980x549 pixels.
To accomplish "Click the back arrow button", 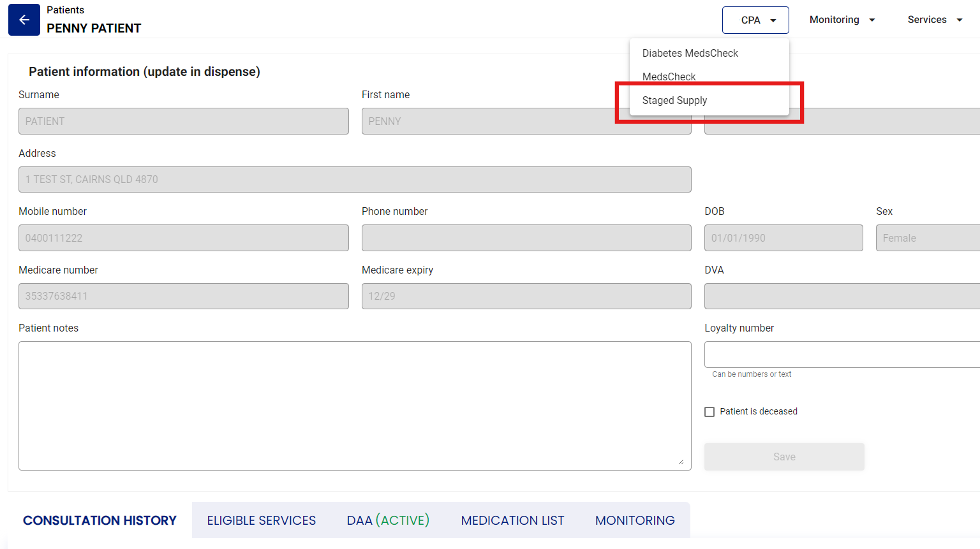I will pyautogui.click(x=24, y=20).
